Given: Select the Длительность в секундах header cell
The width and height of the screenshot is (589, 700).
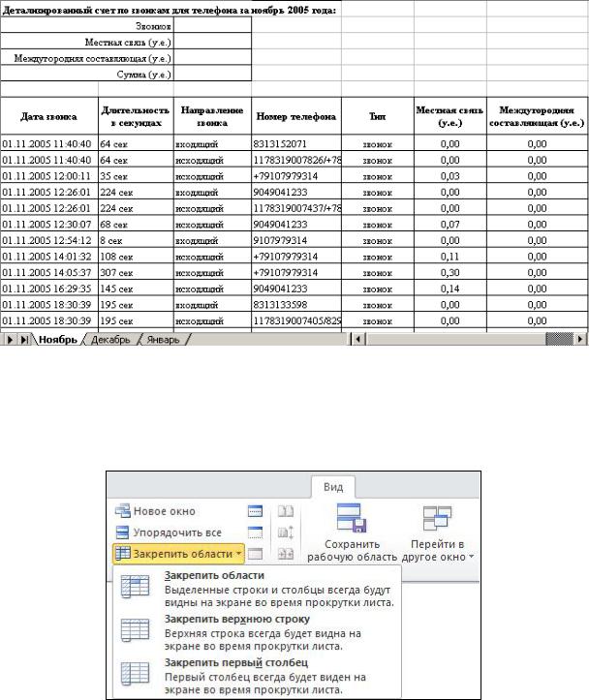Looking at the screenshot, I should tap(136, 116).
